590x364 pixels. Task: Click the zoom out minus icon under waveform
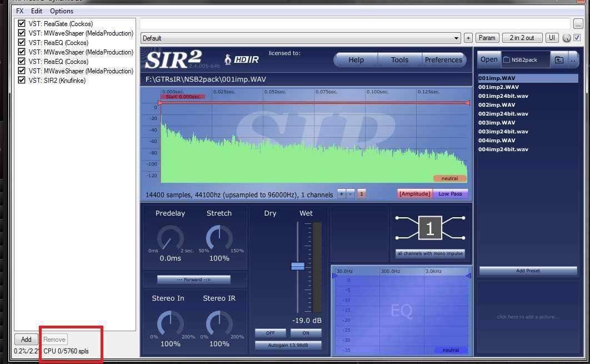click(x=350, y=194)
